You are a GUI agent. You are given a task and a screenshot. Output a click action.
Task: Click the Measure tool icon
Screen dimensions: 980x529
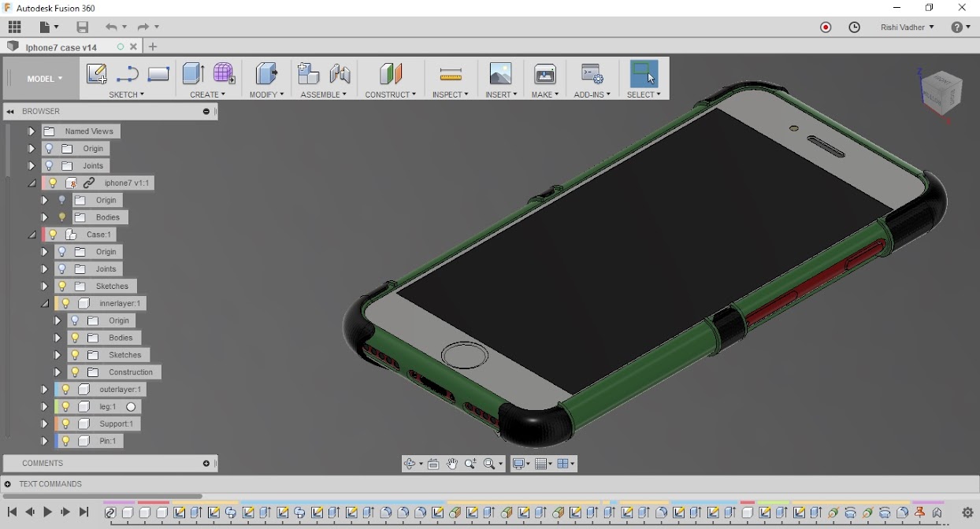pyautogui.click(x=451, y=75)
